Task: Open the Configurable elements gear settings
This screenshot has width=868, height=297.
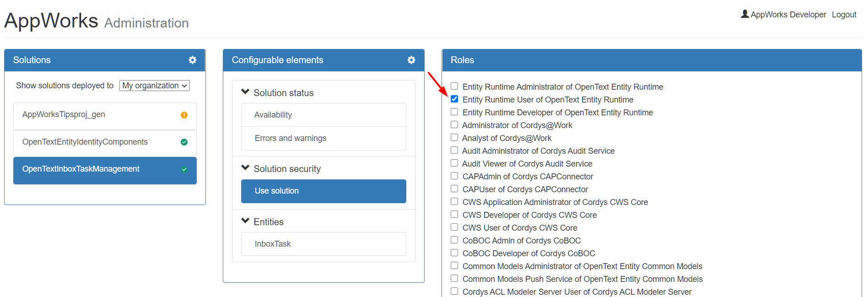Action: point(411,60)
